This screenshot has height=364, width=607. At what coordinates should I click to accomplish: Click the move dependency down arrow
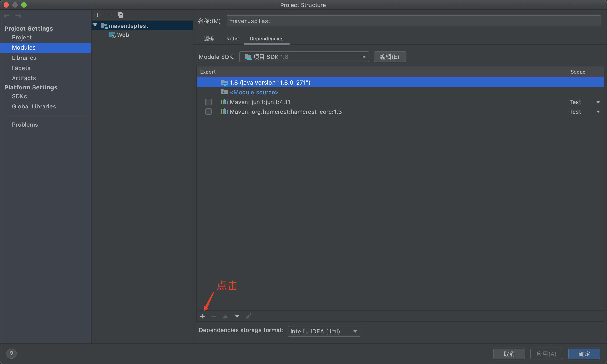coord(237,316)
